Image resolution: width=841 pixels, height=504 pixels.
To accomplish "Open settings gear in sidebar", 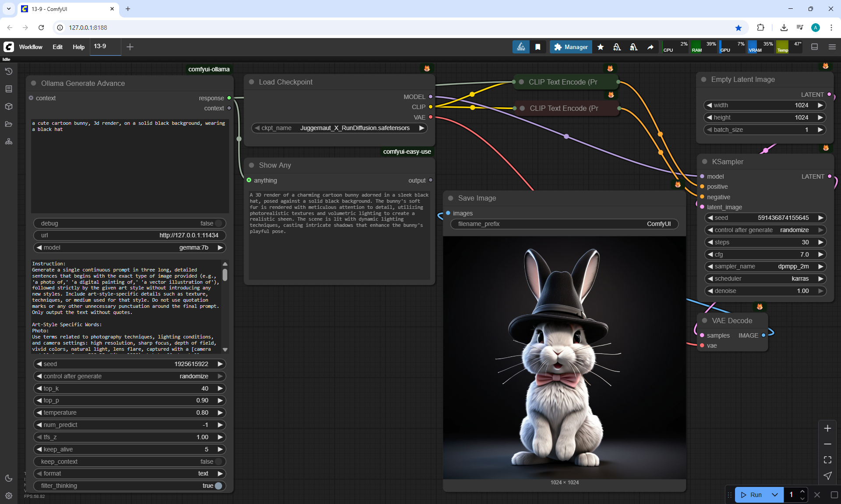I will tap(9, 496).
